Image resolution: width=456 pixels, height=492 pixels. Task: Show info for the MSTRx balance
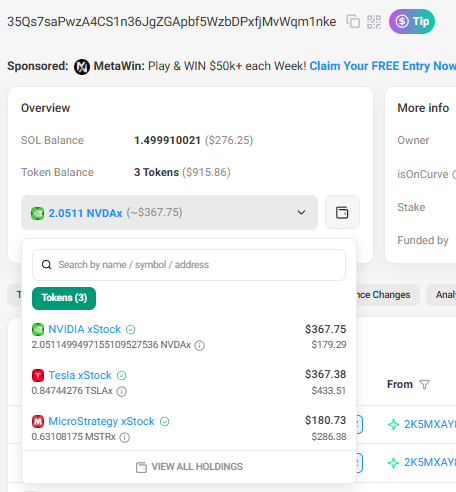(125, 437)
